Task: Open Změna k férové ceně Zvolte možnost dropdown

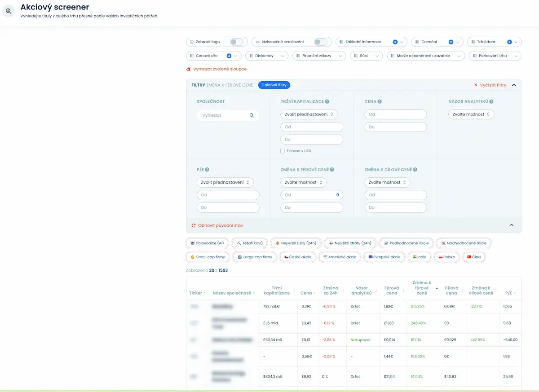Action: tap(304, 182)
